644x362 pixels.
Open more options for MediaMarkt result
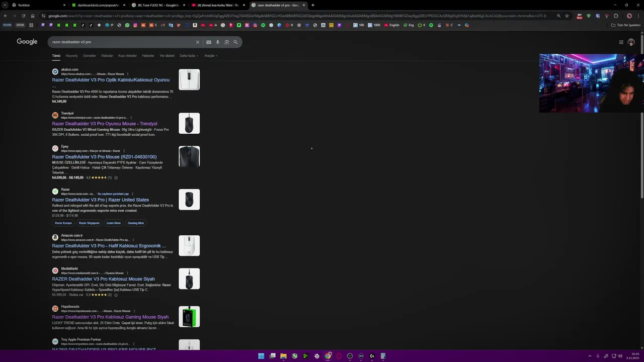coord(127,273)
